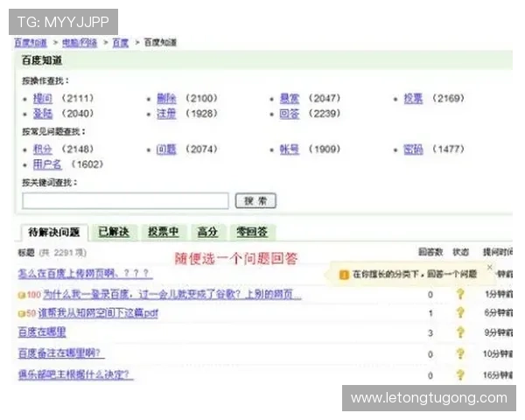
Task: Click answer count 1 for 谁帮我从知网空间
Action: [430, 313]
